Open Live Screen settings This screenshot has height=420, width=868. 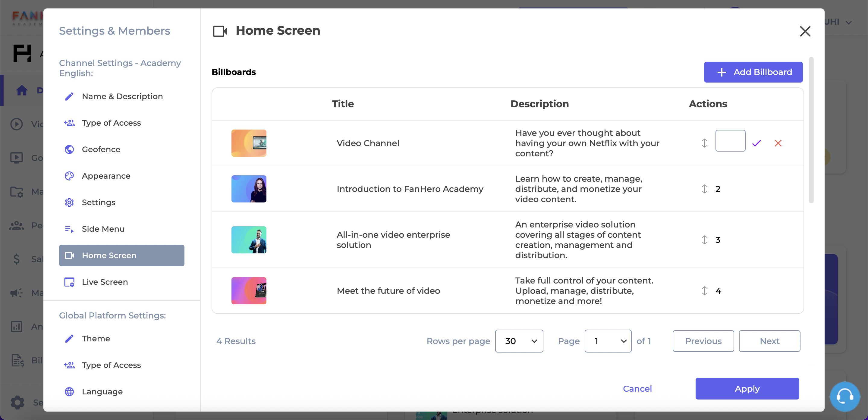coord(122,282)
